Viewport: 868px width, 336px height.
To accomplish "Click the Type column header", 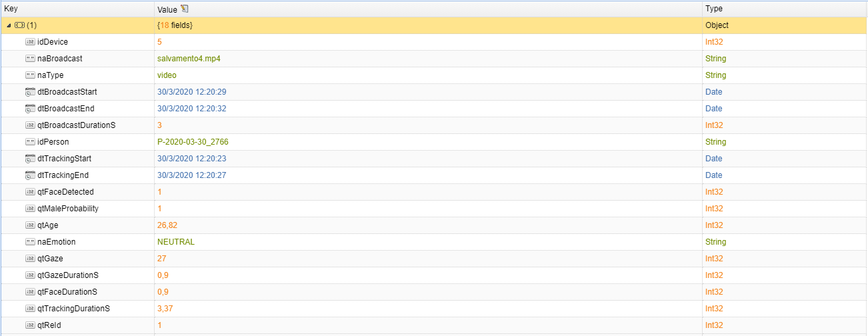I will [x=714, y=9].
